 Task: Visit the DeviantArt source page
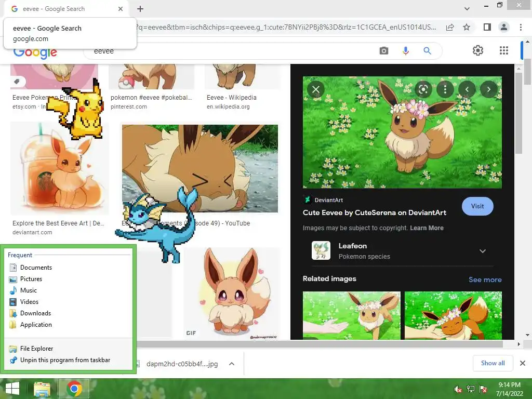point(477,206)
